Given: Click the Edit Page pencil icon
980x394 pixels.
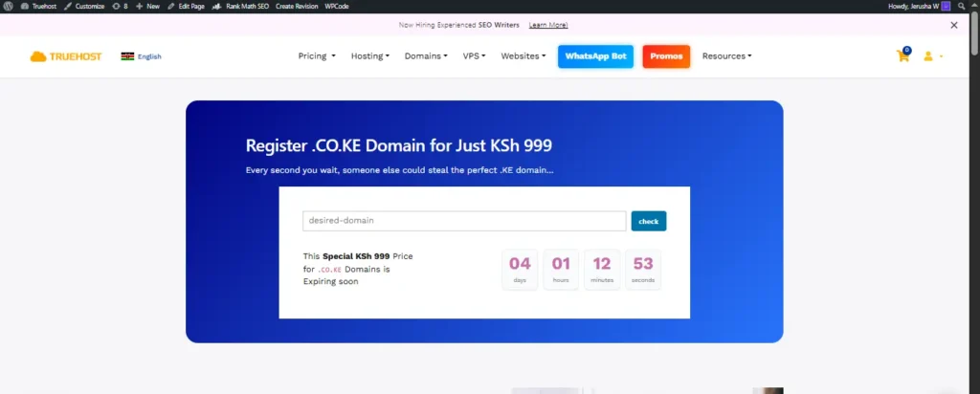Looking at the screenshot, I should [x=171, y=7].
